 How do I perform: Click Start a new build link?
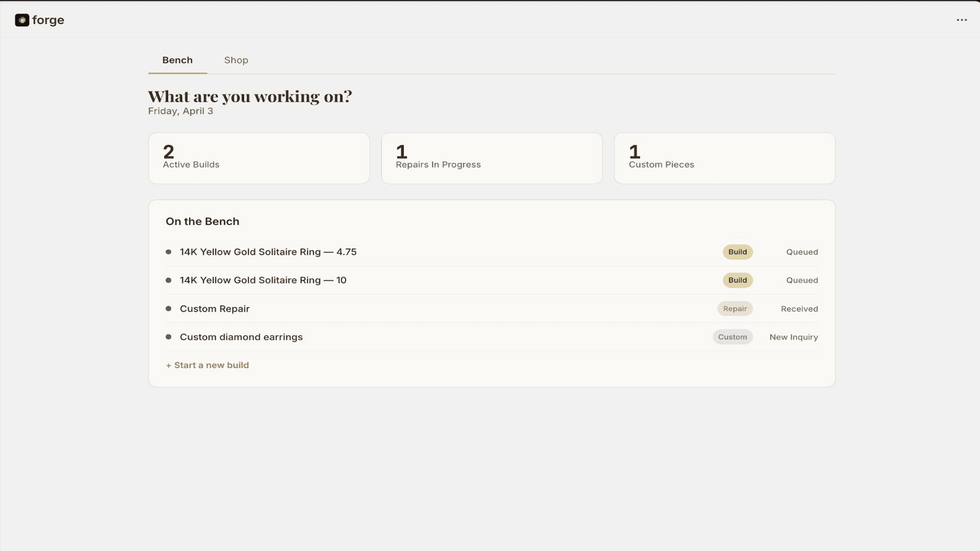pyautogui.click(x=207, y=365)
